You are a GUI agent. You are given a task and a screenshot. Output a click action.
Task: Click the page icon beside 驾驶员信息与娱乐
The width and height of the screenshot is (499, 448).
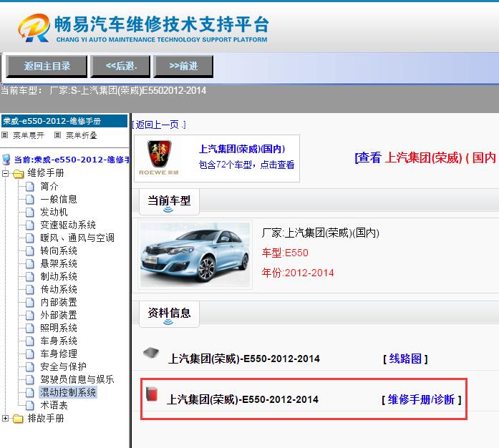coord(30,379)
